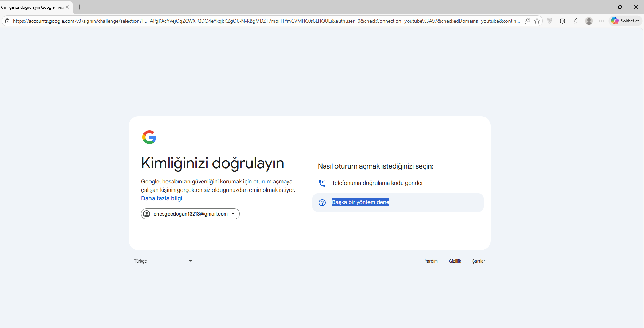Close the browser window
Image resolution: width=644 pixels, height=328 pixels.
click(x=636, y=7)
